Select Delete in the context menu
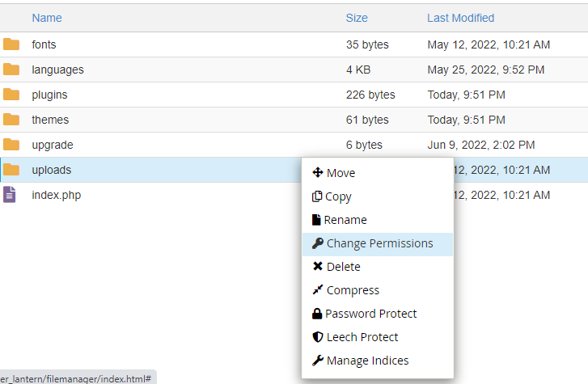This screenshot has height=384, width=588. pos(343,267)
